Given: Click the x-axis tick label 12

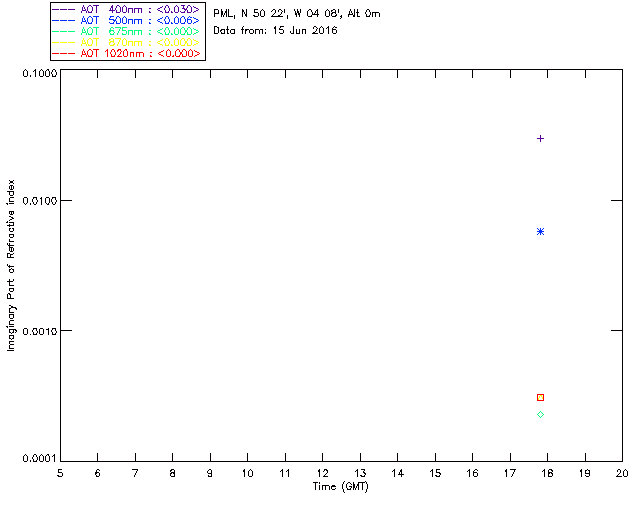Looking at the screenshot, I should point(322,473).
